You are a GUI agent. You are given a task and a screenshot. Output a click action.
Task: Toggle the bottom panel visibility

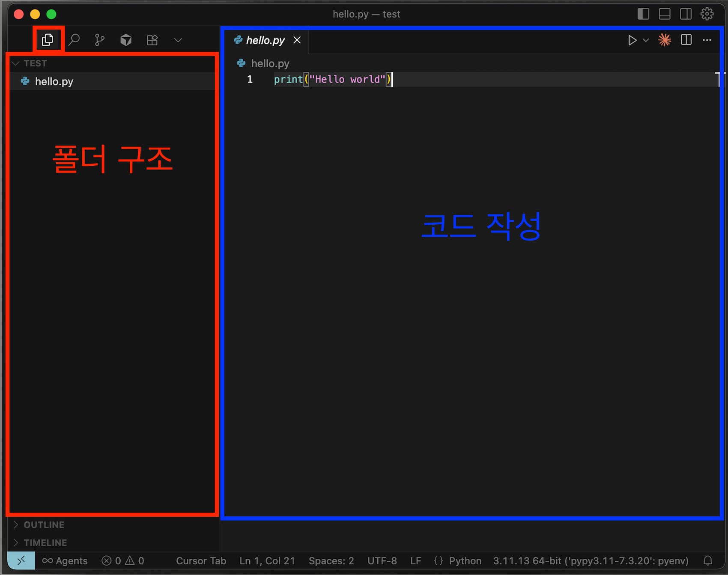coord(665,14)
